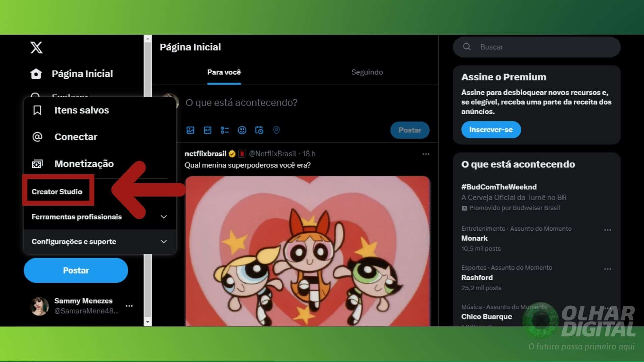This screenshot has height=362, width=644.
Task: Click the 18 h post timestamp
Action: click(309, 154)
